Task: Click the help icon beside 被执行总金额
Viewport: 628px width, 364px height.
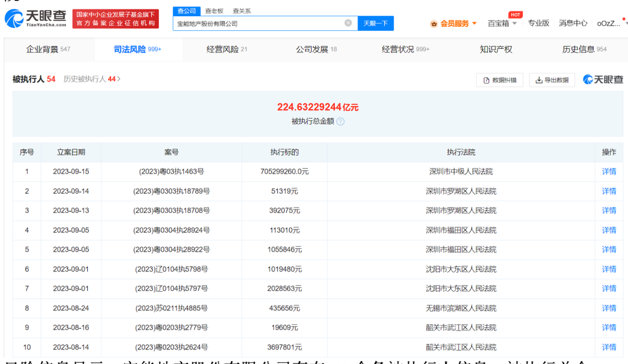Action: click(x=340, y=122)
